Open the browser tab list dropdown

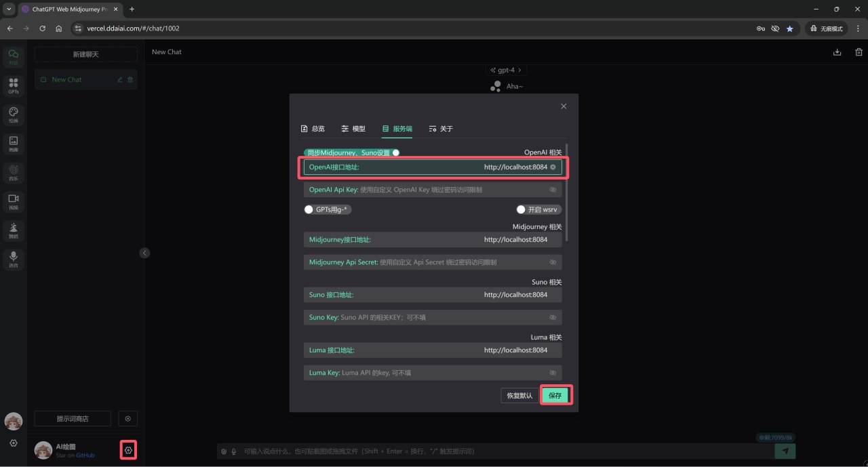pyautogui.click(x=9, y=9)
